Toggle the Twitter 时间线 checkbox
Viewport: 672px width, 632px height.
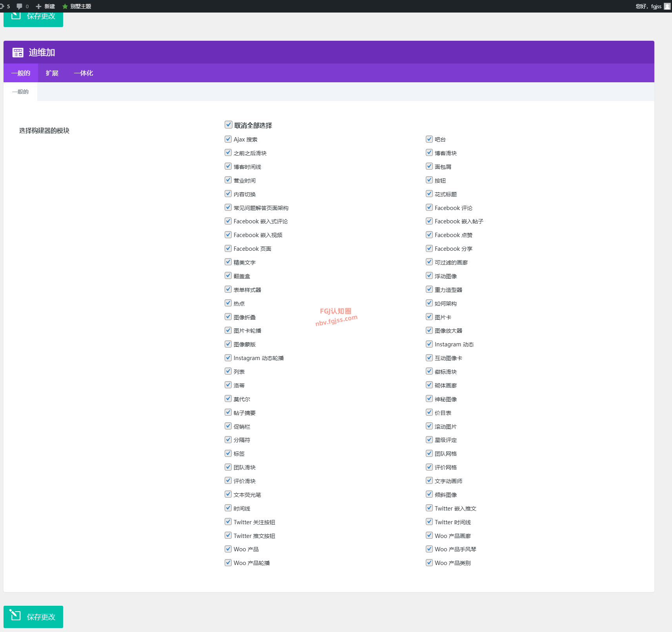[x=429, y=522]
